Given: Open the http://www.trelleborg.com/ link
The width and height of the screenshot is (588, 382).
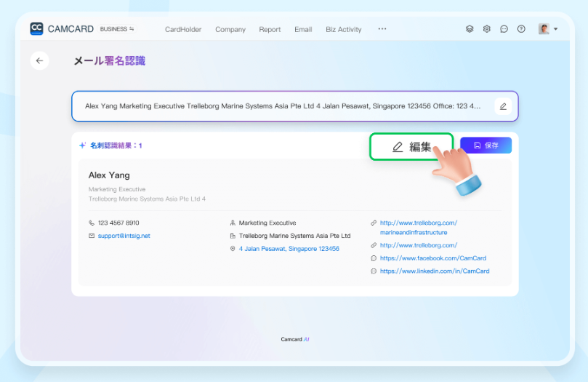Looking at the screenshot, I should pyautogui.click(x=419, y=245).
